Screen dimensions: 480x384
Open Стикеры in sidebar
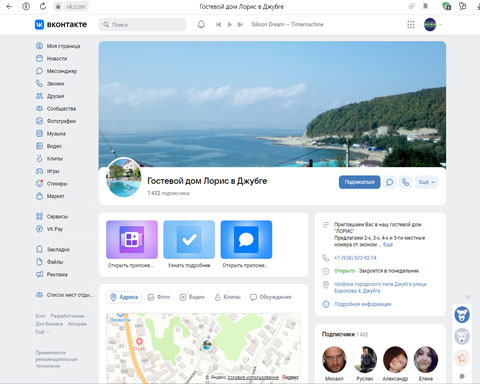[51, 184]
